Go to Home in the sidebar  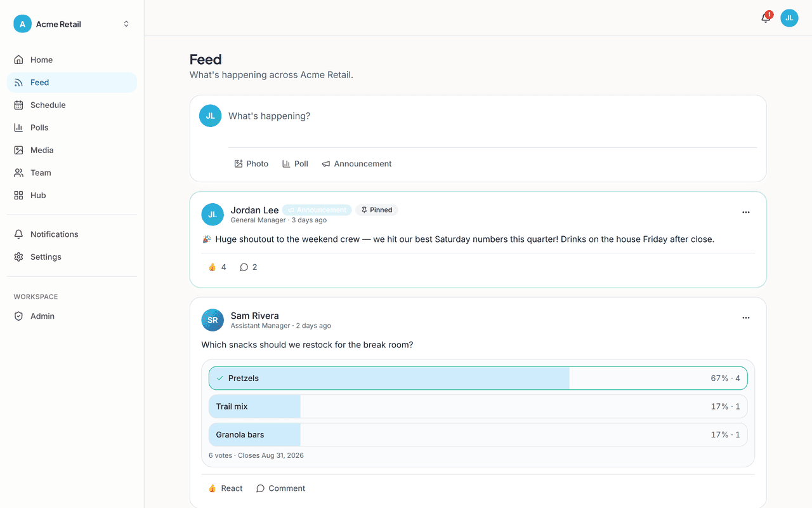pos(72,60)
